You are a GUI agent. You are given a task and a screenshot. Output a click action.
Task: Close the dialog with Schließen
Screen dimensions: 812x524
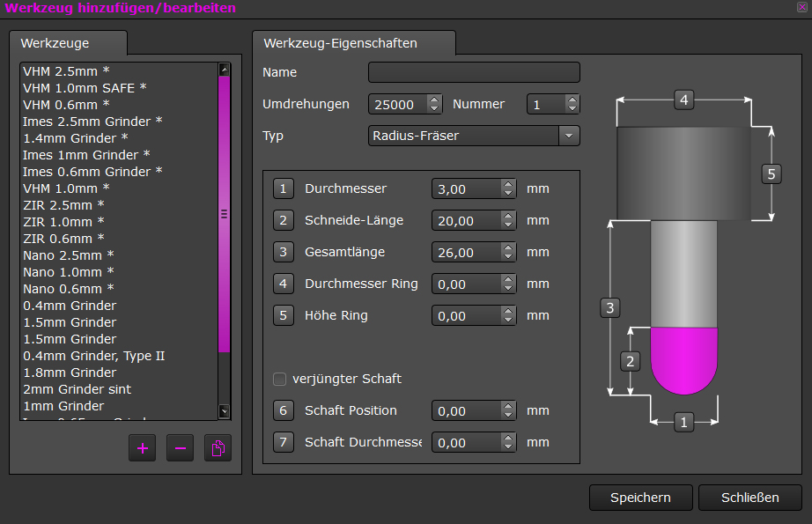pos(749,498)
